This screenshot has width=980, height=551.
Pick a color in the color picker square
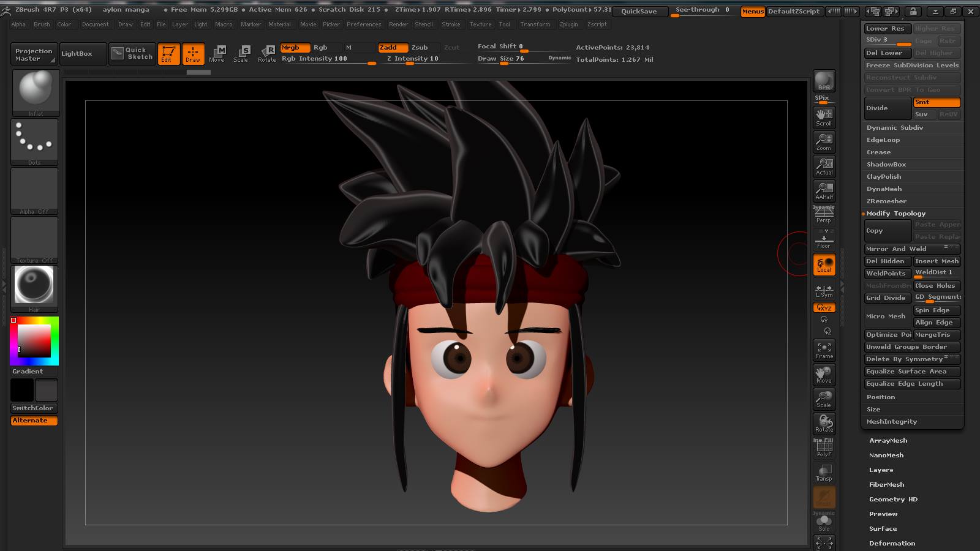34,340
